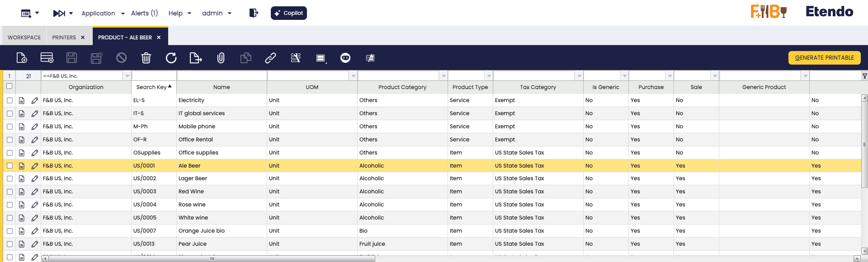Launch Copilot from the top bar

(x=288, y=13)
